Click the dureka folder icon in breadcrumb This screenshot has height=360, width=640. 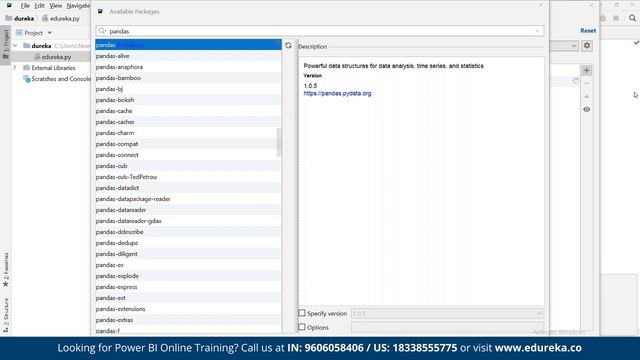(x=9, y=18)
